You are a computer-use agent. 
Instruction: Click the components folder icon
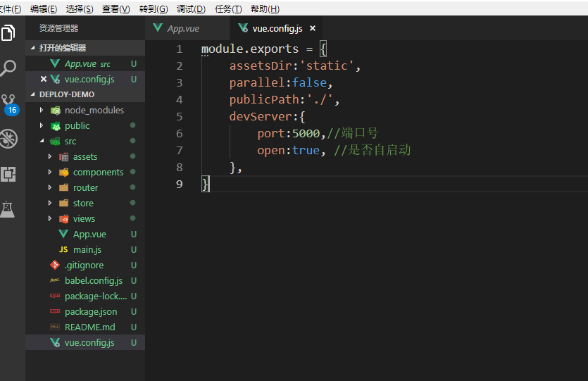coord(64,173)
